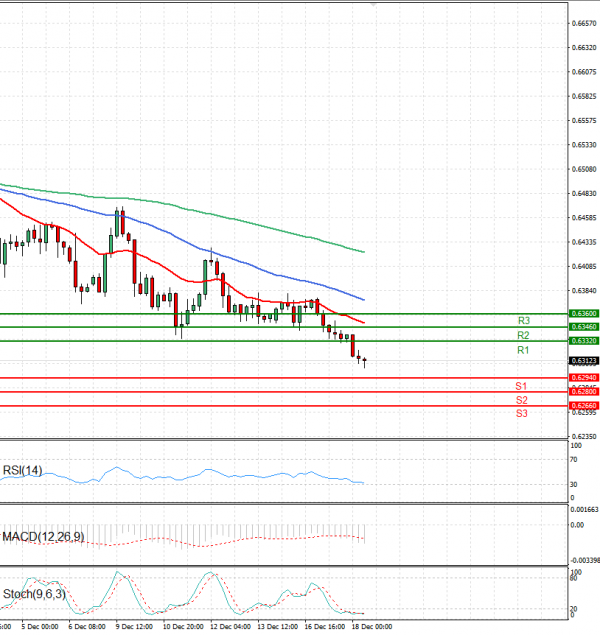Click the 0.63320 resistance price tag
Screen dimensions: 600x635
(x=583, y=341)
